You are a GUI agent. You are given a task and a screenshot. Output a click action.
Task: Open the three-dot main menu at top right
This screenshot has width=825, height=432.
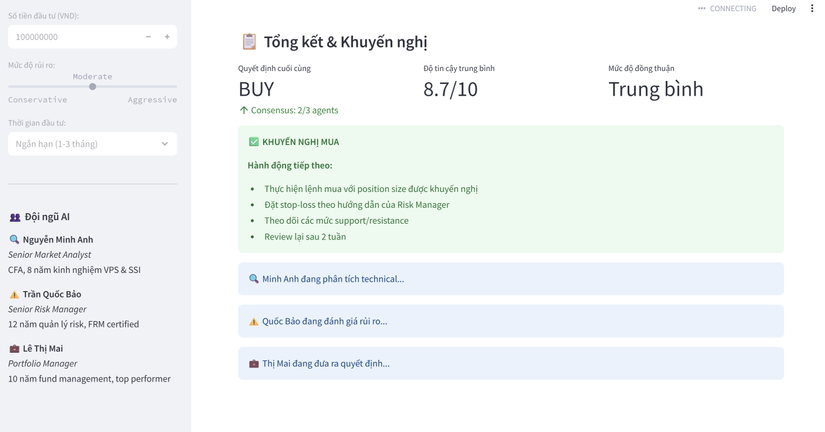click(x=812, y=8)
